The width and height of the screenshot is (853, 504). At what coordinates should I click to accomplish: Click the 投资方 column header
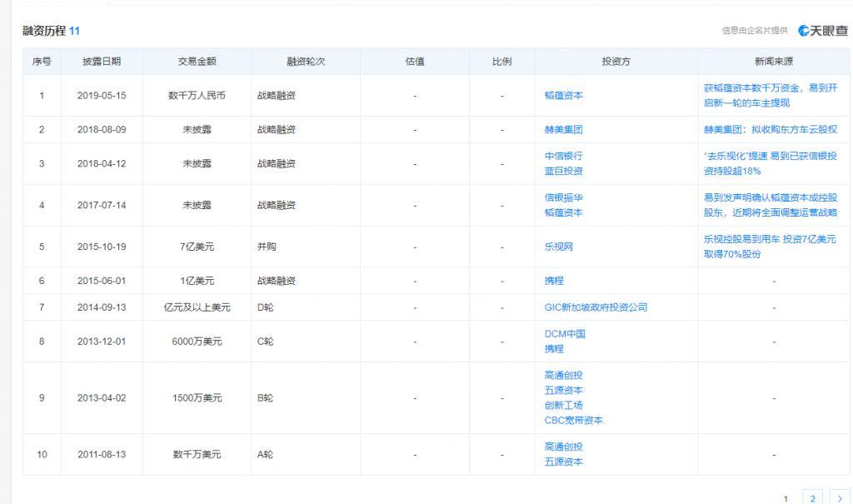coord(616,62)
